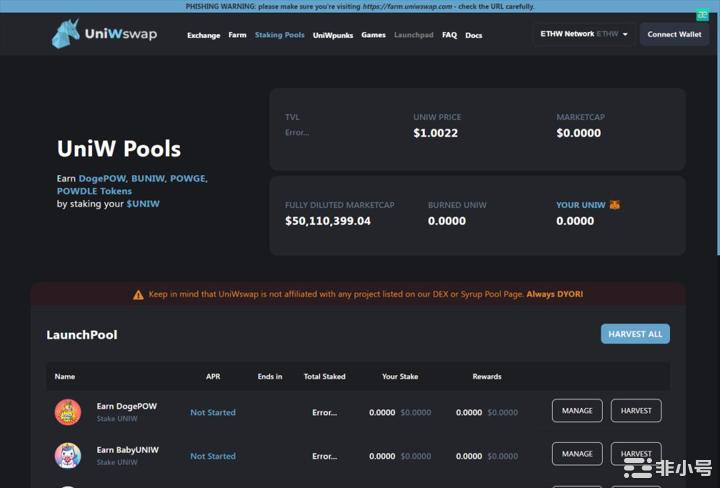Image resolution: width=720 pixels, height=488 pixels.
Task: Click the fox icon beside YOUR UNIW
Action: (x=615, y=205)
